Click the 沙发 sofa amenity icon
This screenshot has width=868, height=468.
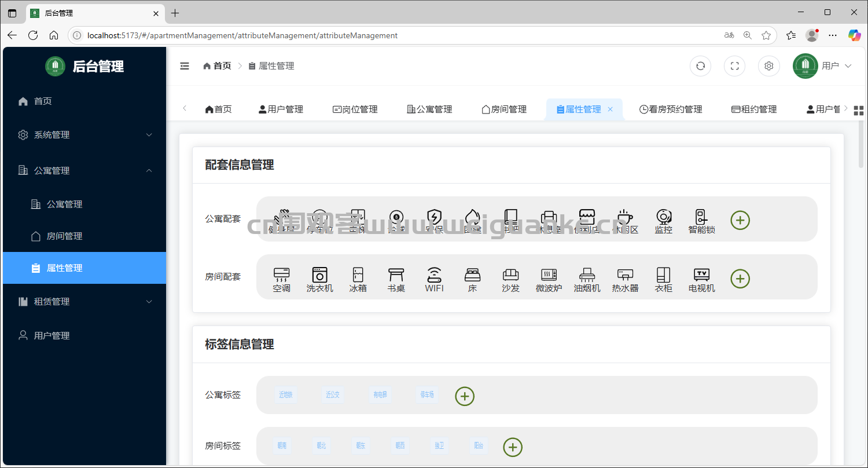click(511, 274)
